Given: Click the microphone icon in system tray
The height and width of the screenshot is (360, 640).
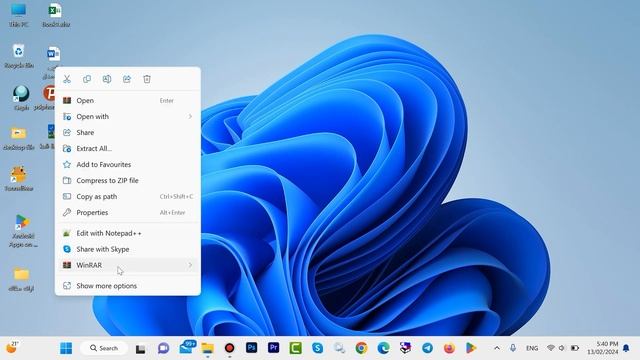Looking at the screenshot, I should point(513,348).
